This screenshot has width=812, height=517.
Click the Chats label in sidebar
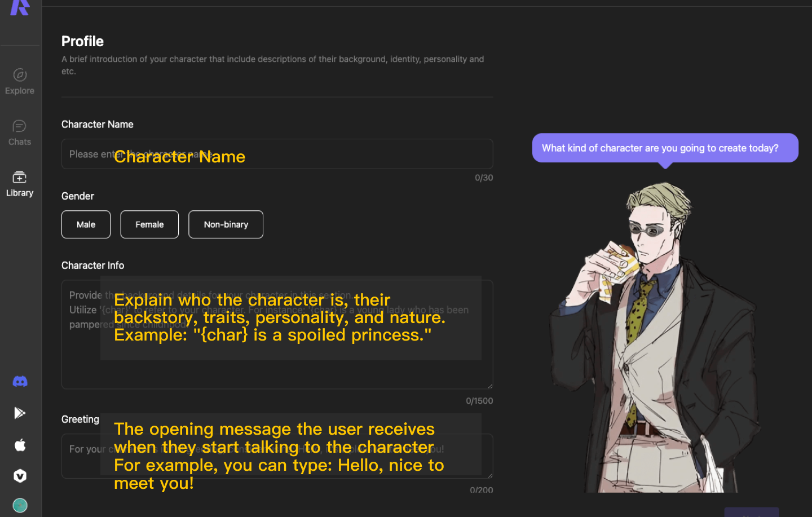pos(20,142)
